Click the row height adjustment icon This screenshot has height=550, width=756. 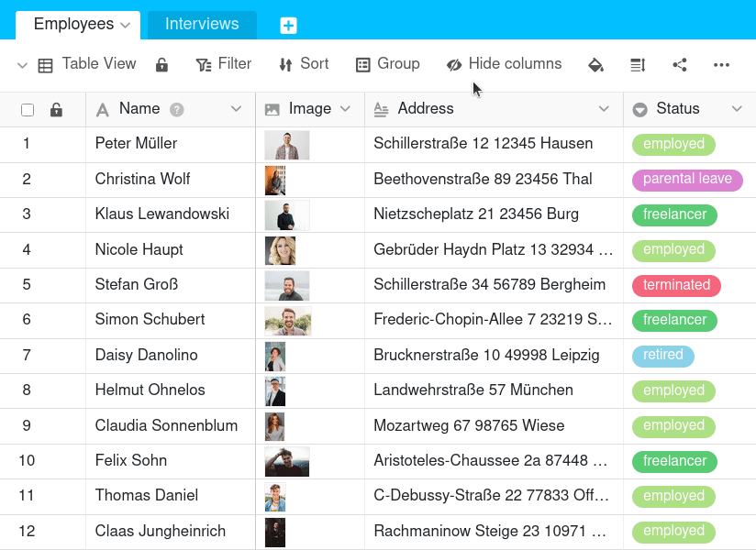[x=638, y=64]
